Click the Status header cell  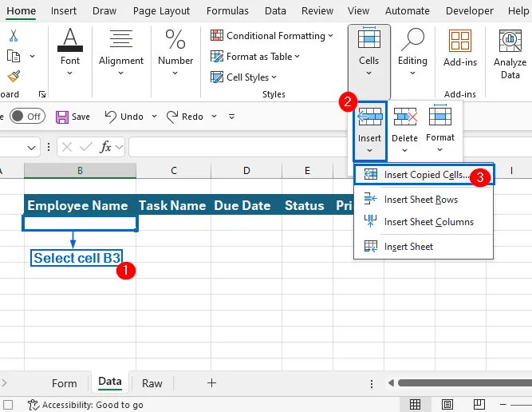pyautogui.click(x=307, y=205)
